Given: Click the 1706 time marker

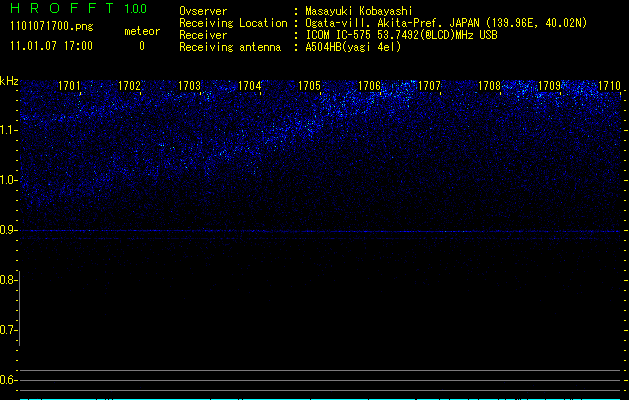Looking at the screenshot, I should 369,86.
